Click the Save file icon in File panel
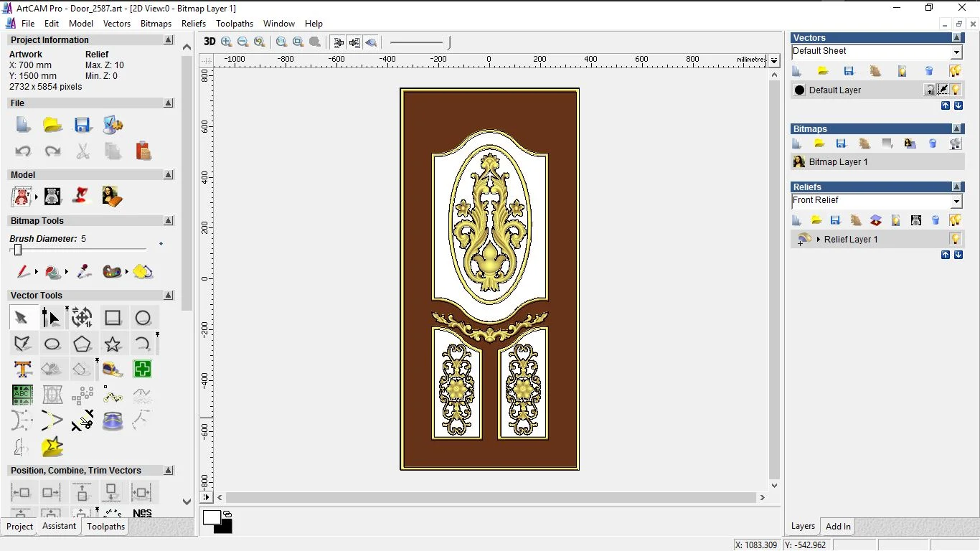Viewport: 980px width, 551px height. (83, 125)
